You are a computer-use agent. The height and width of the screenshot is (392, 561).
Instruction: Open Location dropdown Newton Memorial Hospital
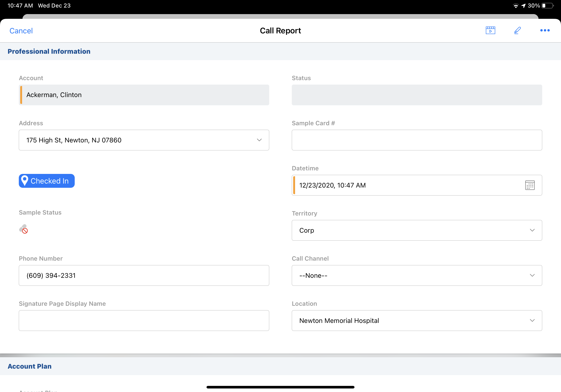point(417,320)
